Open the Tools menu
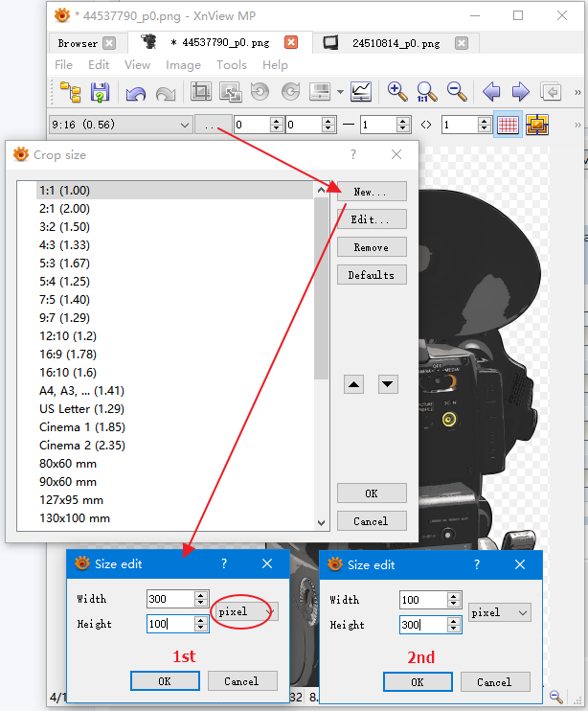The width and height of the screenshot is (588, 711). (x=232, y=65)
